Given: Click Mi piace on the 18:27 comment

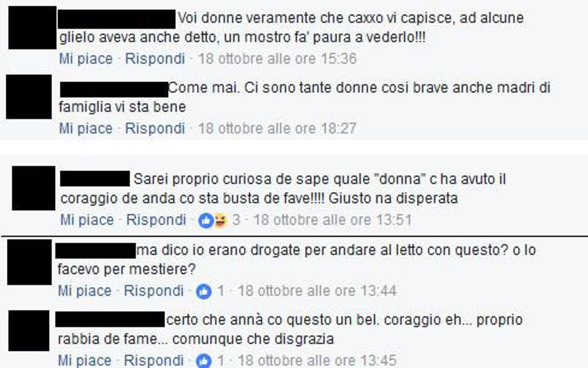Looking at the screenshot, I should [x=86, y=129].
